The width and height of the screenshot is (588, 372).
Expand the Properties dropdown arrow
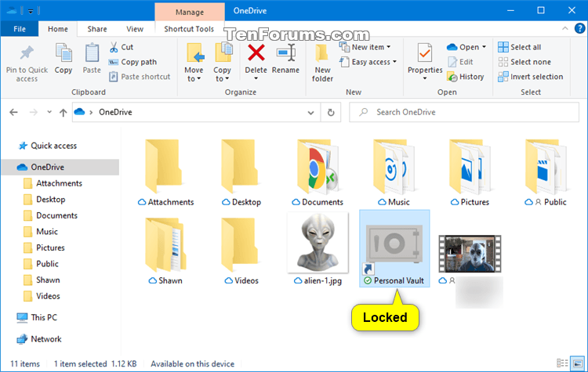(425, 78)
